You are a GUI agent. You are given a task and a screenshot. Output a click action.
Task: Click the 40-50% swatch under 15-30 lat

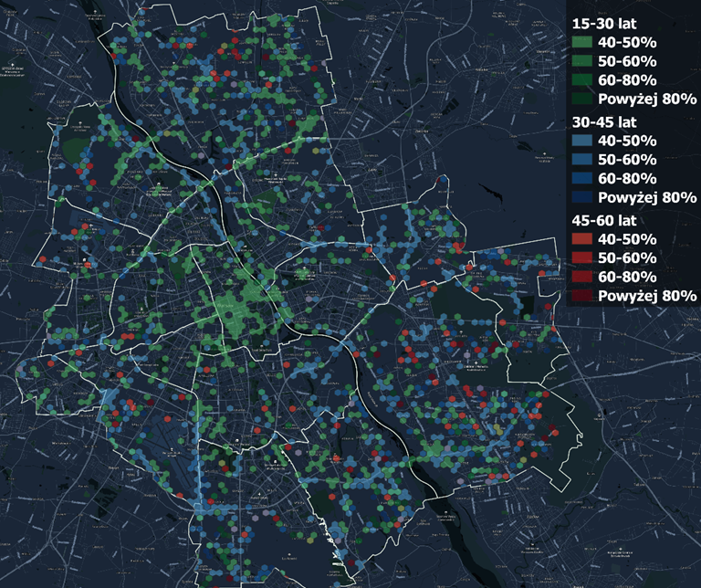(x=581, y=42)
